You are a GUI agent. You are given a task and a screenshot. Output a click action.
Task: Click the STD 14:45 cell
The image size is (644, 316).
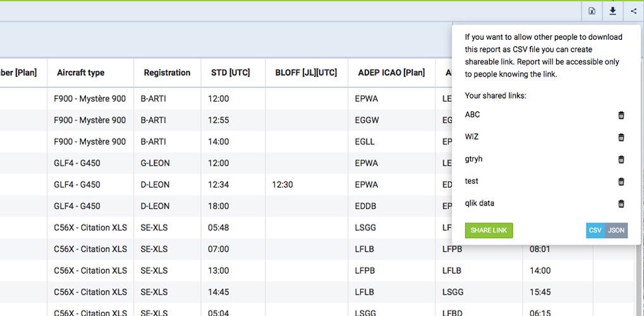233,292
